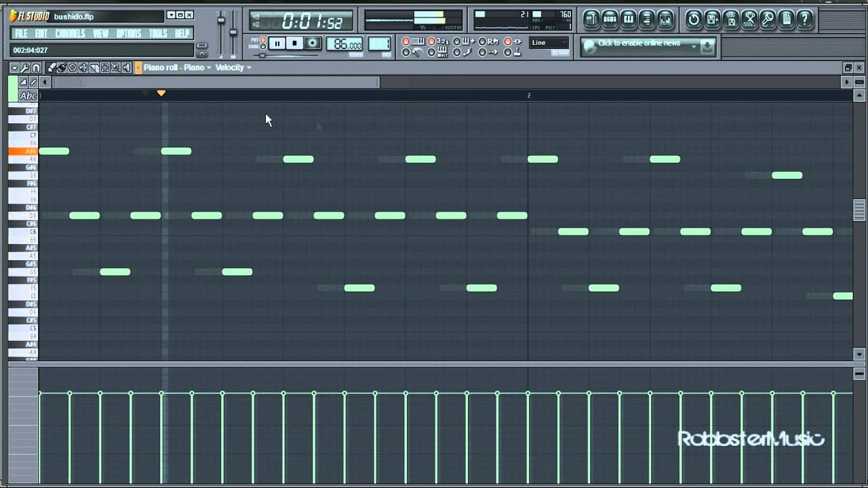Viewport: 868px width, 488px height.
Task: Open the Velocity event dropdown
Action: (233, 68)
